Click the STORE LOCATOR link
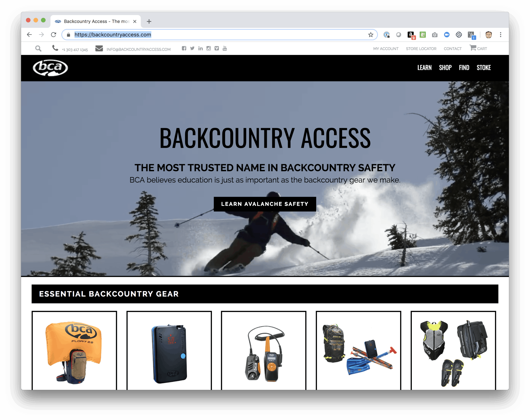This screenshot has height=420, width=530. click(421, 49)
